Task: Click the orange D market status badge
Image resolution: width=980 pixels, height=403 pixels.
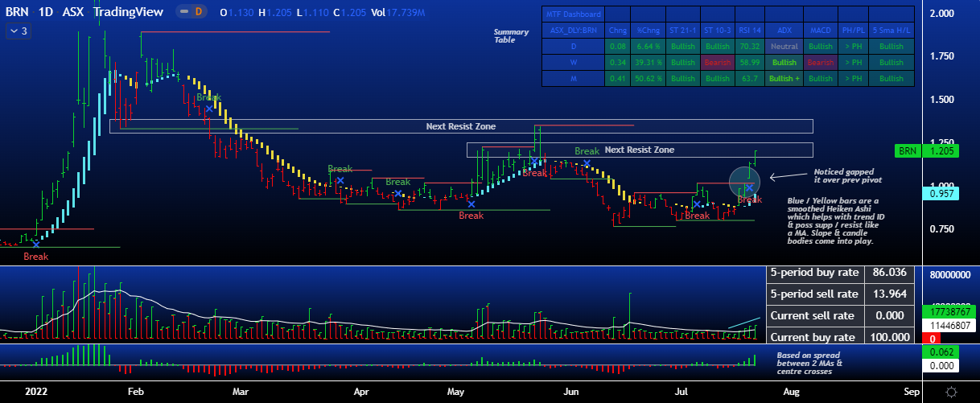Action: click(198, 12)
